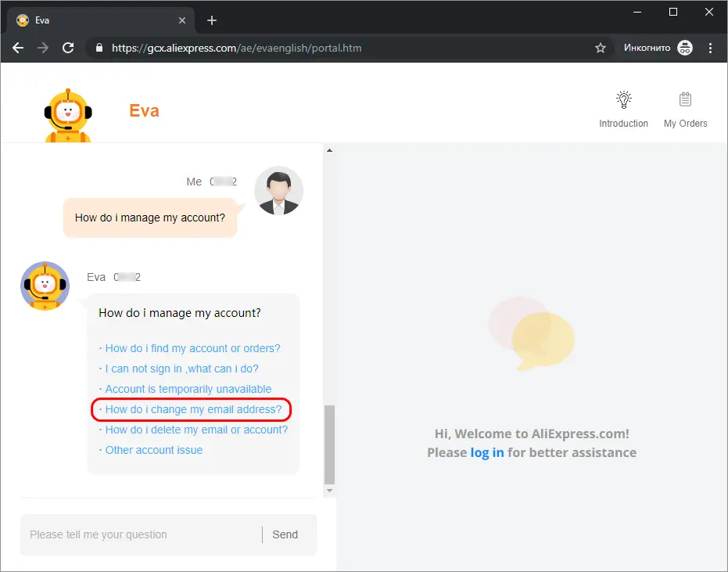Click the Send button
This screenshot has height=572, width=728.
285,534
